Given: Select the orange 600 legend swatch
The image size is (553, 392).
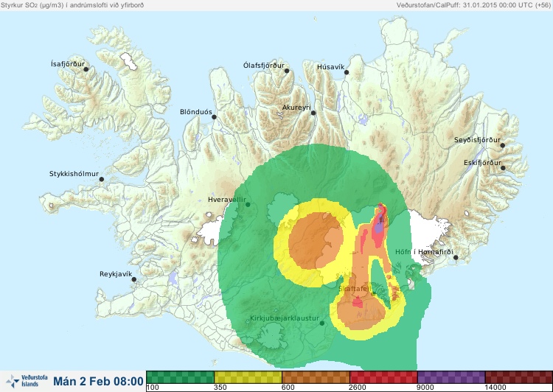Looking at the screenshot, I should (316, 377).
